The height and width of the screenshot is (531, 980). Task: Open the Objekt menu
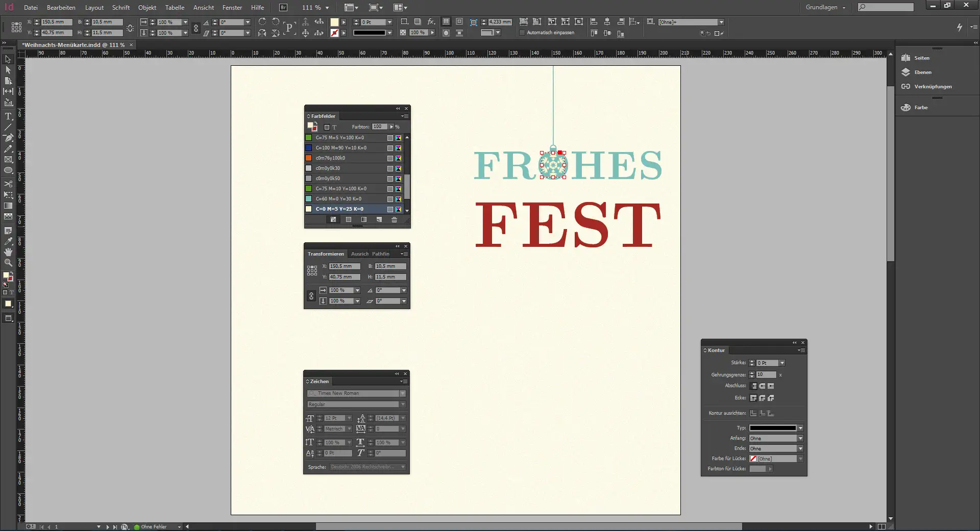click(x=147, y=8)
